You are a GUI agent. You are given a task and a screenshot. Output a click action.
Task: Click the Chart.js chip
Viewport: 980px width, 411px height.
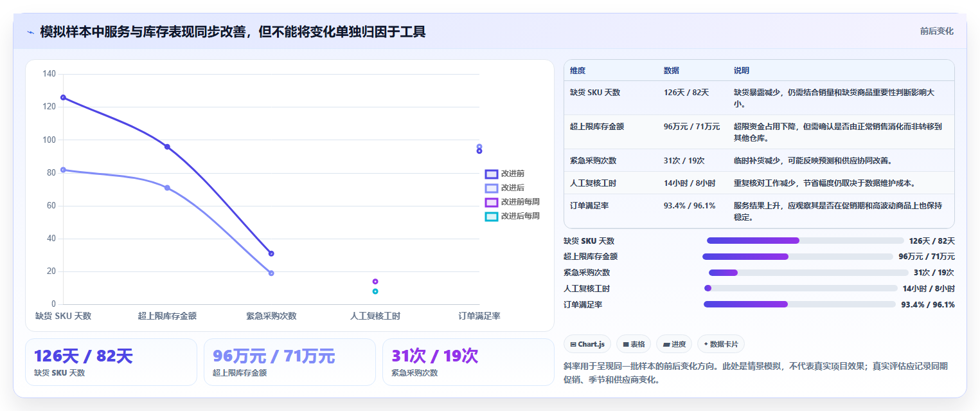587,344
